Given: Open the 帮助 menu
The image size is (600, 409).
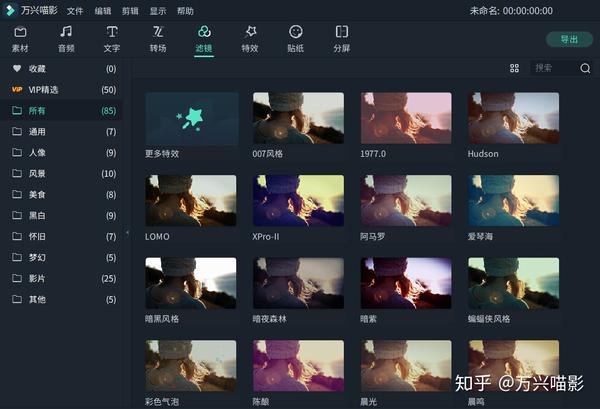Looking at the screenshot, I should coord(185,11).
